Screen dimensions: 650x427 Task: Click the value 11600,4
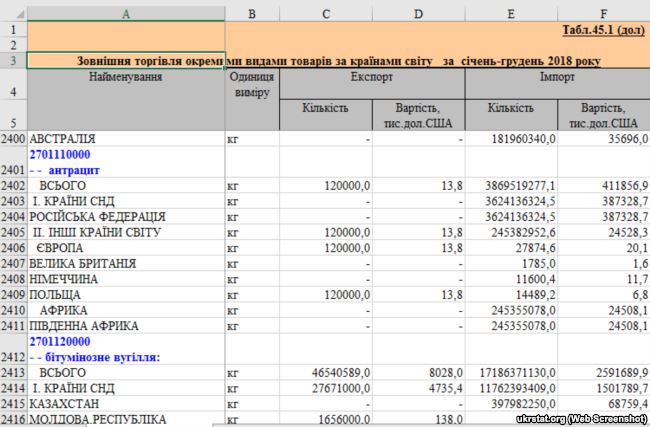tap(511, 279)
